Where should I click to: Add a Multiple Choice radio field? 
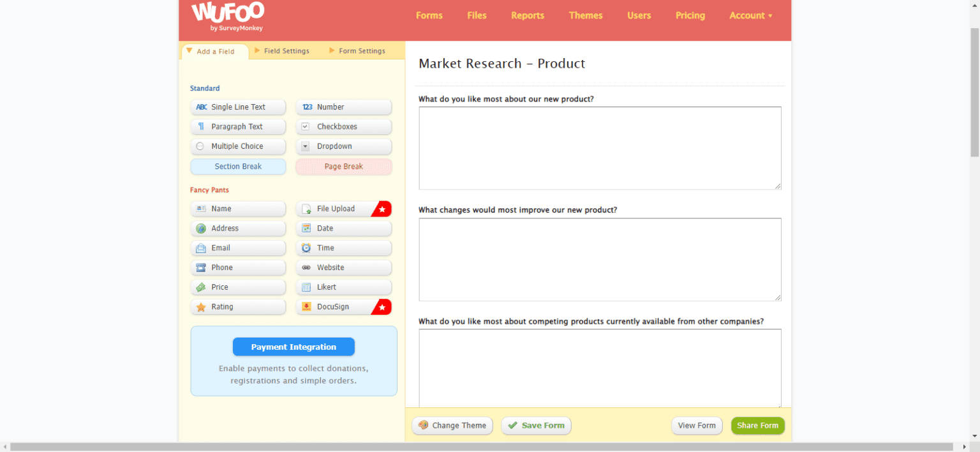(x=238, y=147)
